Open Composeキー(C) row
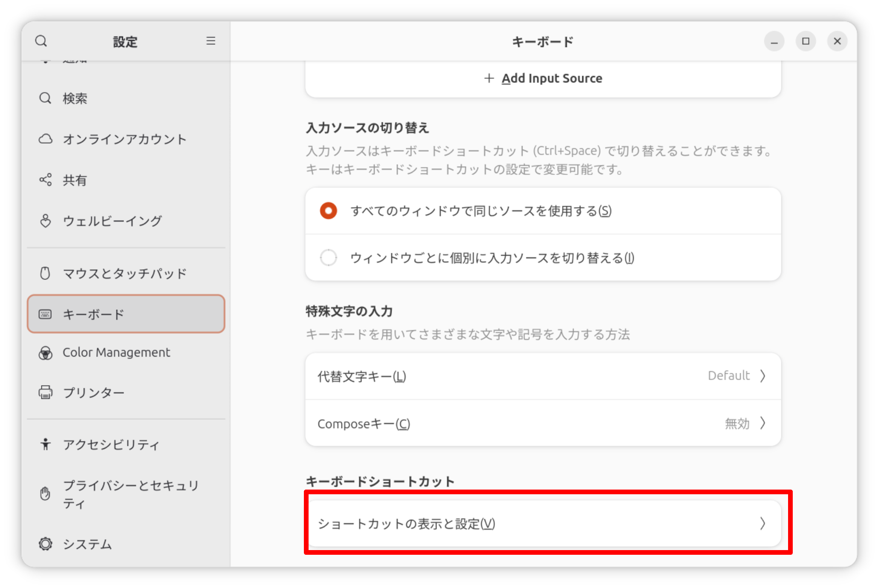 pos(543,423)
